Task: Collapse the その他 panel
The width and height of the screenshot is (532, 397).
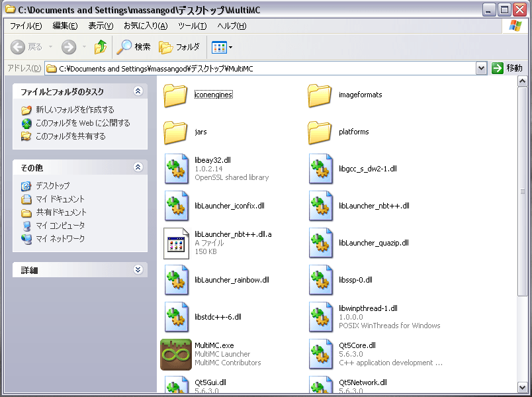Action: pyautogui.click(x=138, y=167)
